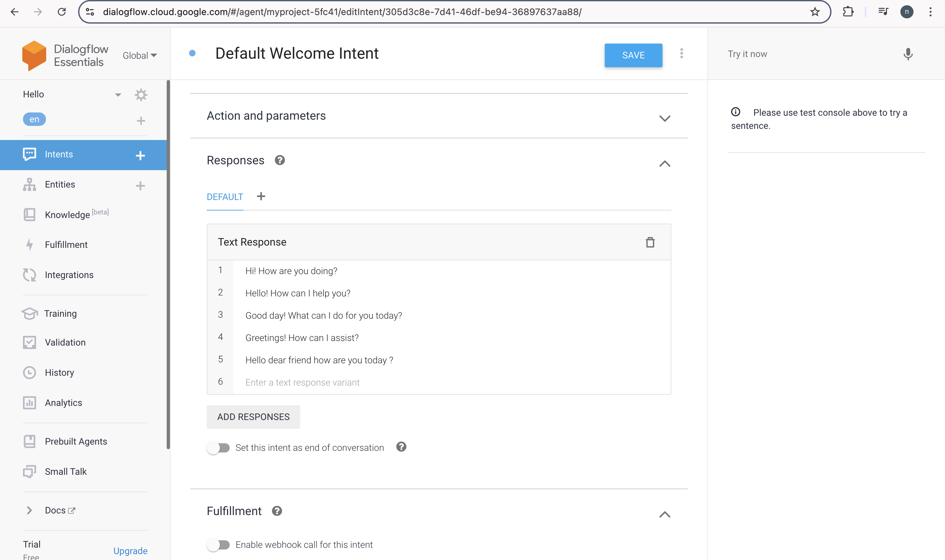Create new intent with Intents plus icon

point(140,155)
